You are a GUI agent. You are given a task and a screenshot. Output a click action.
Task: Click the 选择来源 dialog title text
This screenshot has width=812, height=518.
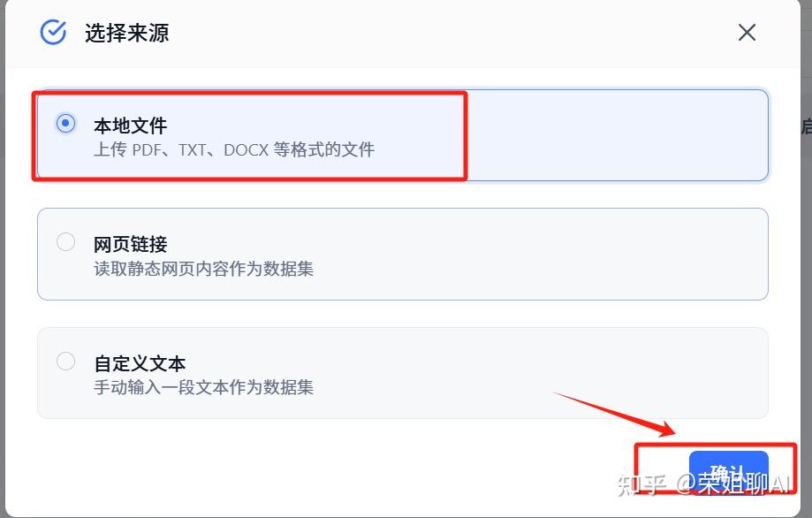pyautogui.click(x=127, y=34)
